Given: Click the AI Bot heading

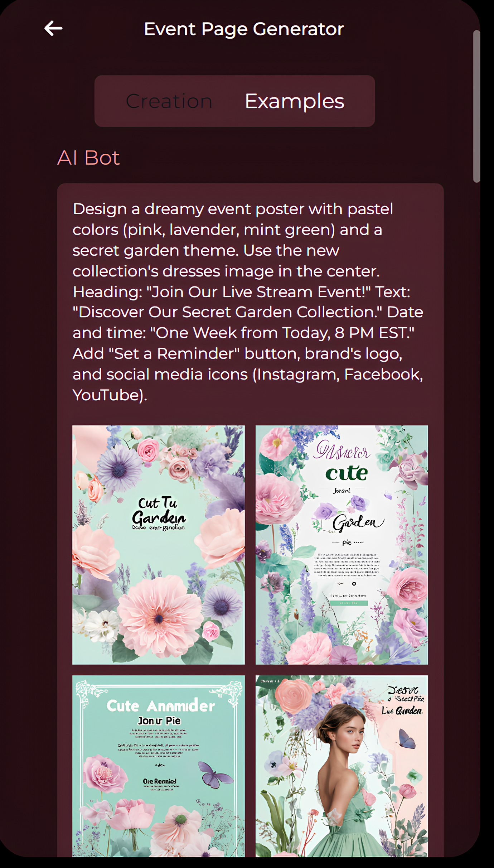Looking at the screenshot, I should pyautogui.click(x=88, y=158).
